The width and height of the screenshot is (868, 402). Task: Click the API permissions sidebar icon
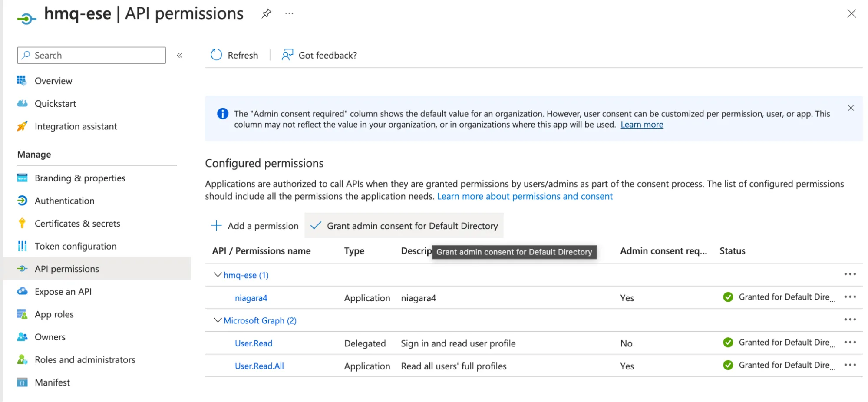(x=22, y=269)
